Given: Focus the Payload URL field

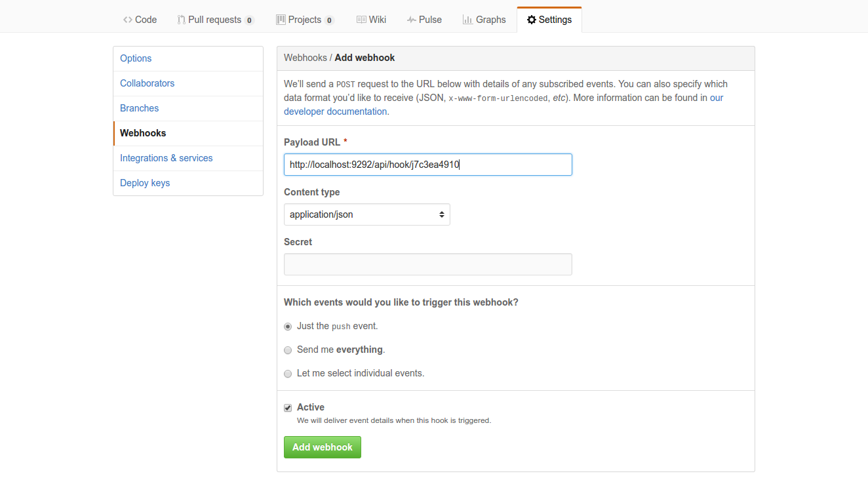Looking at the screenshot, I should (x=428, y=165).
